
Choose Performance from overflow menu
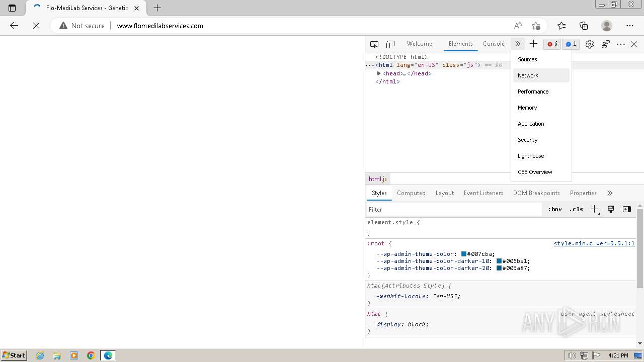click(541, 92)
